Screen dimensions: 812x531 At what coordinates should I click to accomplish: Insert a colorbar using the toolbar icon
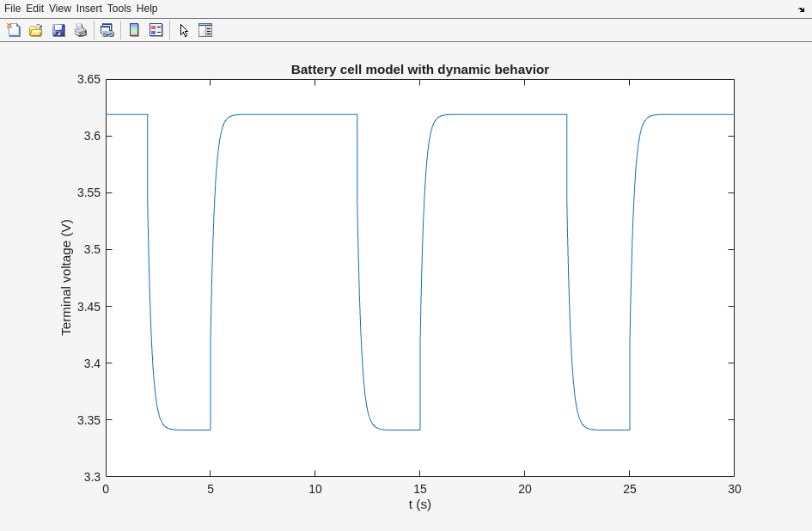coord(134,30)
